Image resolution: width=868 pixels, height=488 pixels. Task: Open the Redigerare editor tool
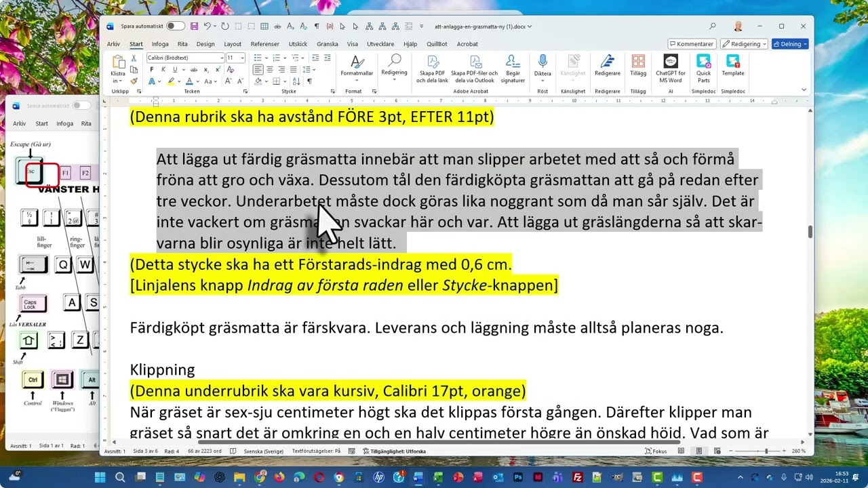pyautogui.click(x=607, y=66)
